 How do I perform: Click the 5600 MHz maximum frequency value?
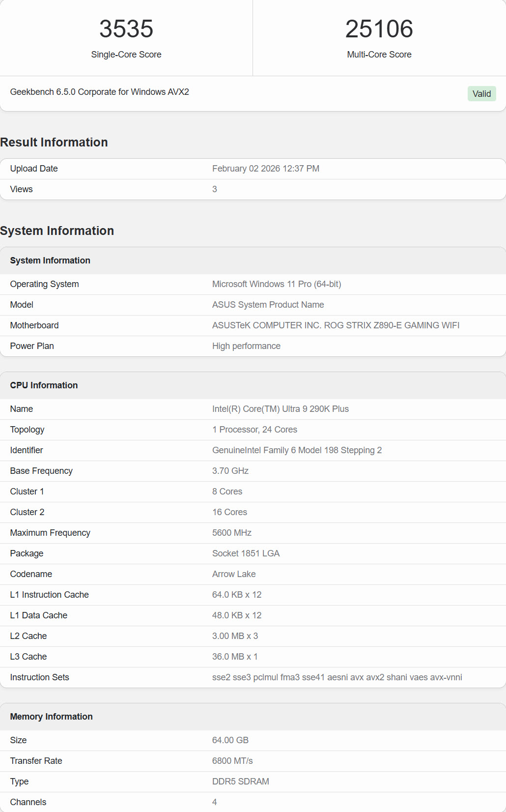tap(231, 533)
